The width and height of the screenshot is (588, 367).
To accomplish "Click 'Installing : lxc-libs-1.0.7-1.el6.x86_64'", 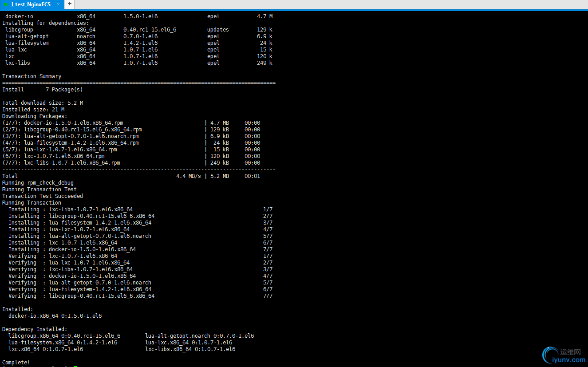I will [x=71, y=209].
